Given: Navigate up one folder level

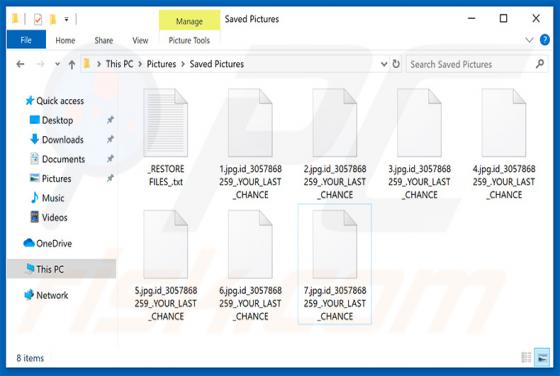Looking at the screenshot, I should (72, 65).
